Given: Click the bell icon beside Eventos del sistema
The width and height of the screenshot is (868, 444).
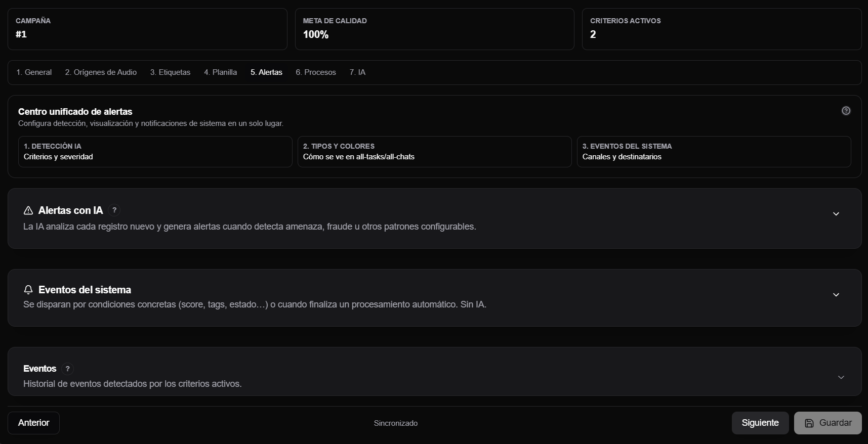Looking at the screenshot, I should (x=28, y=290).
